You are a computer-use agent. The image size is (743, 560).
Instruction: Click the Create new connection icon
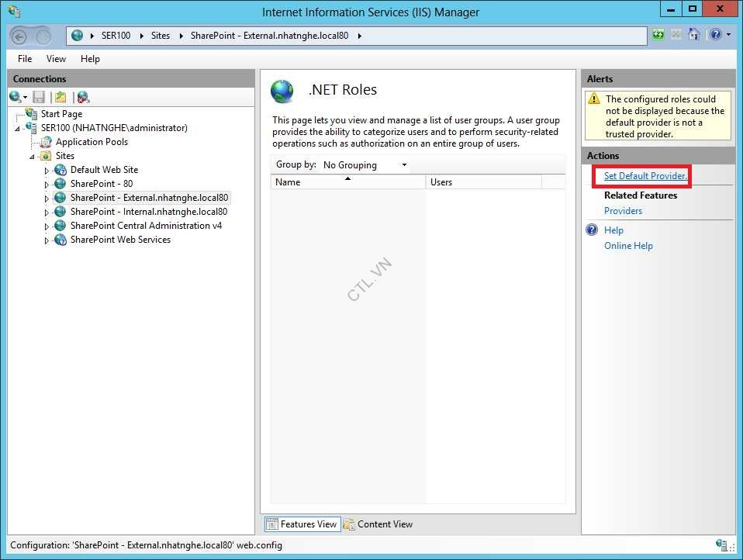(60, 96)
